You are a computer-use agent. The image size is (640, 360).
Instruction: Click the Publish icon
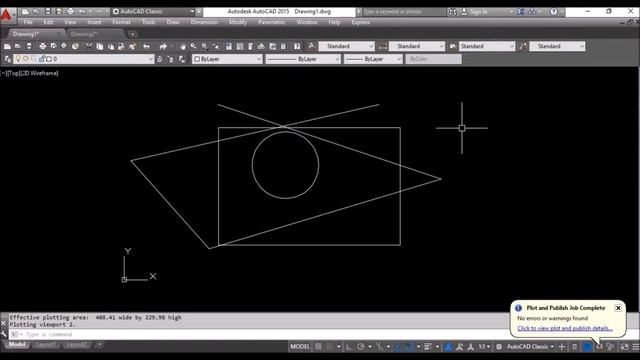64,47
